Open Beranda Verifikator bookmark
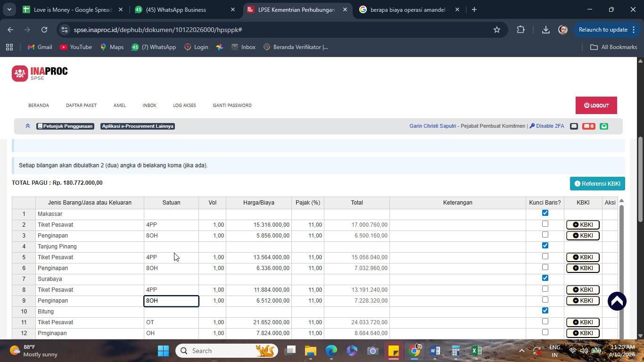Image resolution: width=644 pixels, height=362 pixels. (x=296, y=47)
